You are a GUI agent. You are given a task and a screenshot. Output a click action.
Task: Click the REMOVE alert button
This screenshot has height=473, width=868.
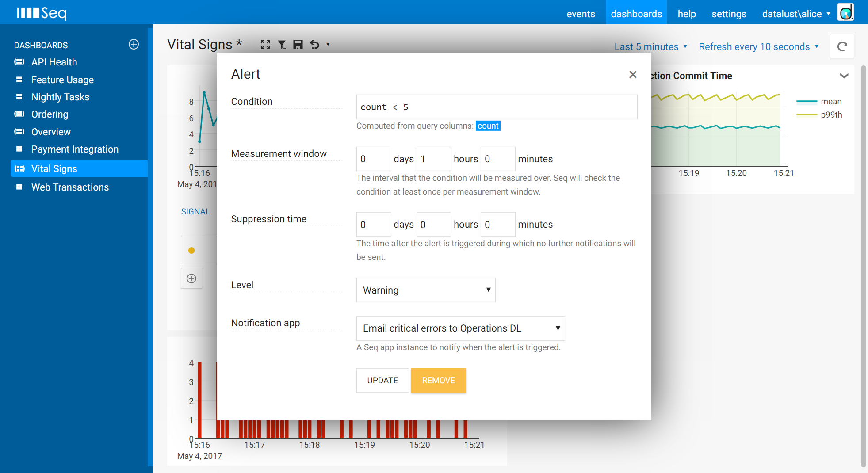[438, 380]
